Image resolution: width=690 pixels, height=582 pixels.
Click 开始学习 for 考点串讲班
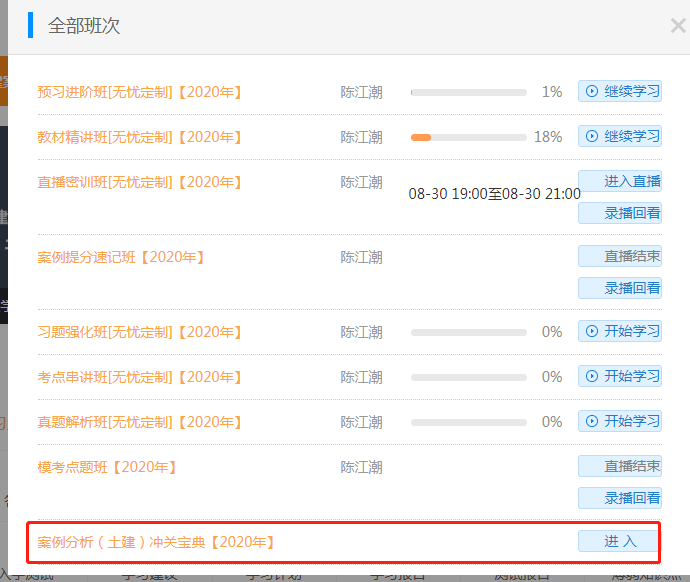click(x=620, y=377)
